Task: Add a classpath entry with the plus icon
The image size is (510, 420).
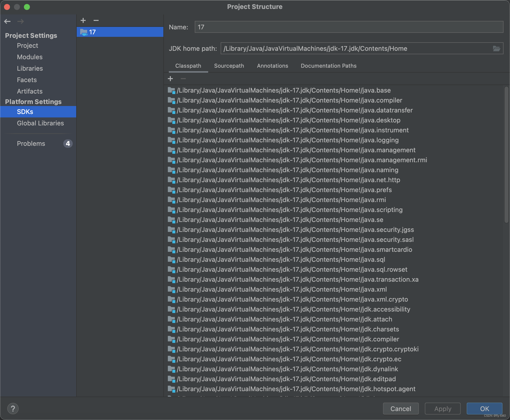Action: 170,79
